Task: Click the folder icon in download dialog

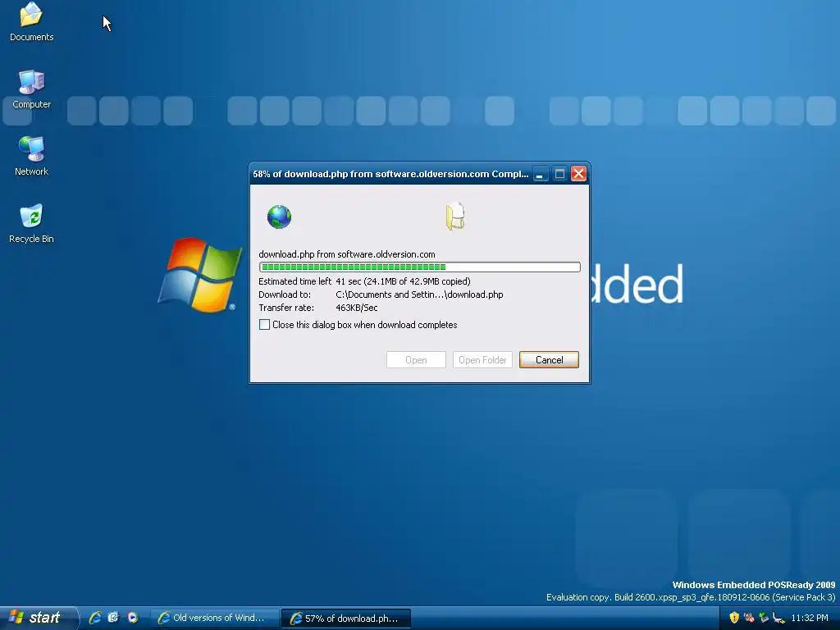Action: click(x=455, y=217)
